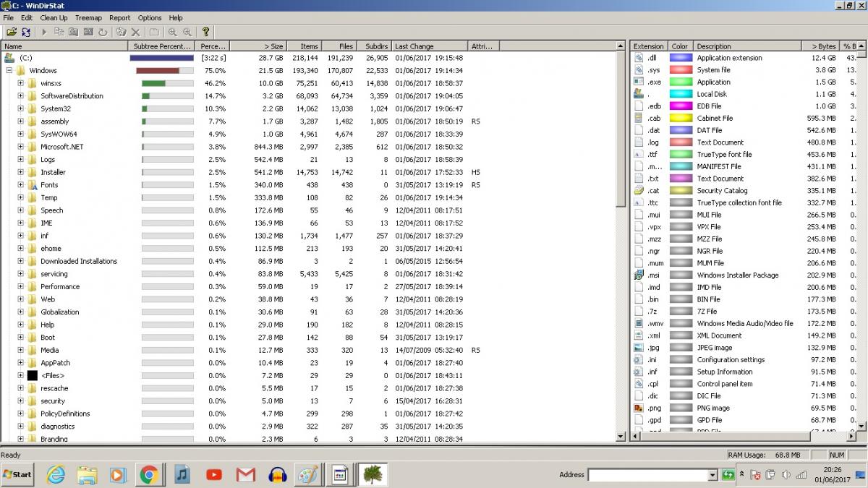Open the taskbar Address dropdown arrow

[x=712, y=475]
